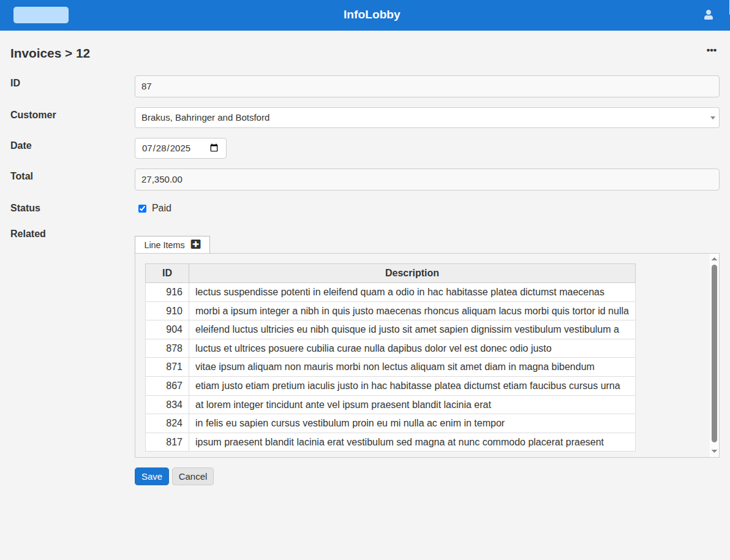Cancel editing the invoice
Screen dimensions: 730x560
tap(193, 477)
